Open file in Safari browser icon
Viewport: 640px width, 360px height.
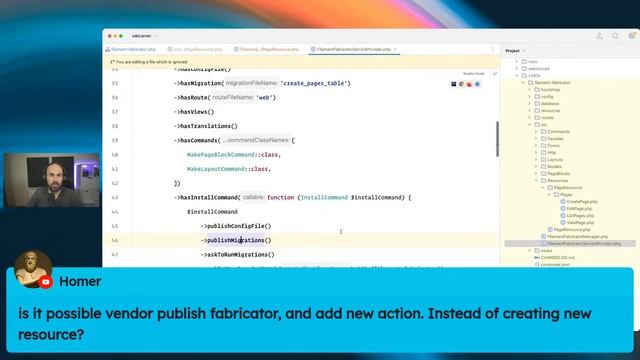(x=477, y=84)
